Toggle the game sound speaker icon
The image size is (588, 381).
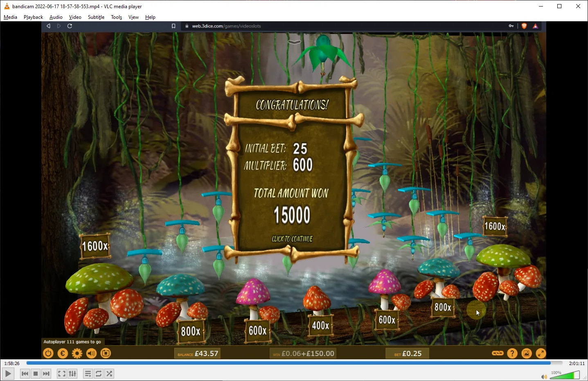click(x=91, y=353)
